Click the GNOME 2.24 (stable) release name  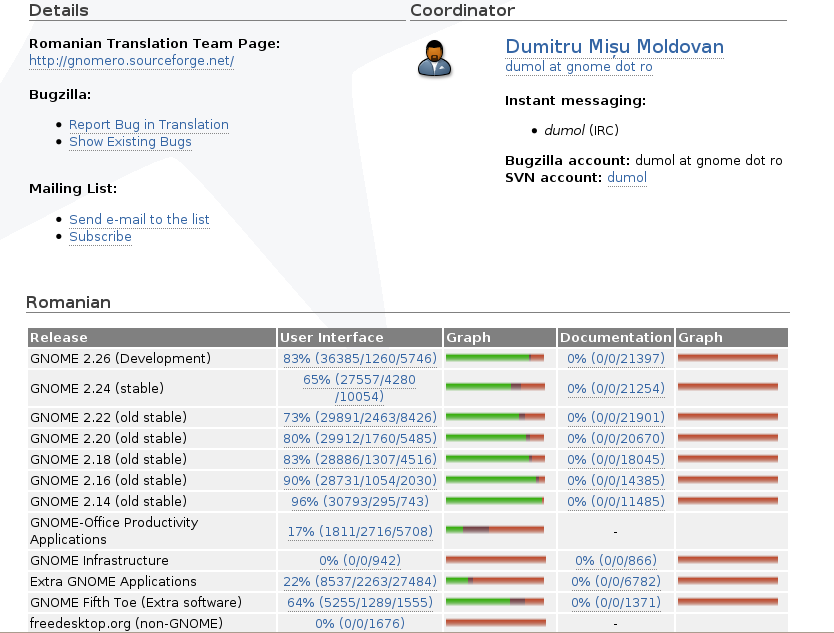(97, 388)
